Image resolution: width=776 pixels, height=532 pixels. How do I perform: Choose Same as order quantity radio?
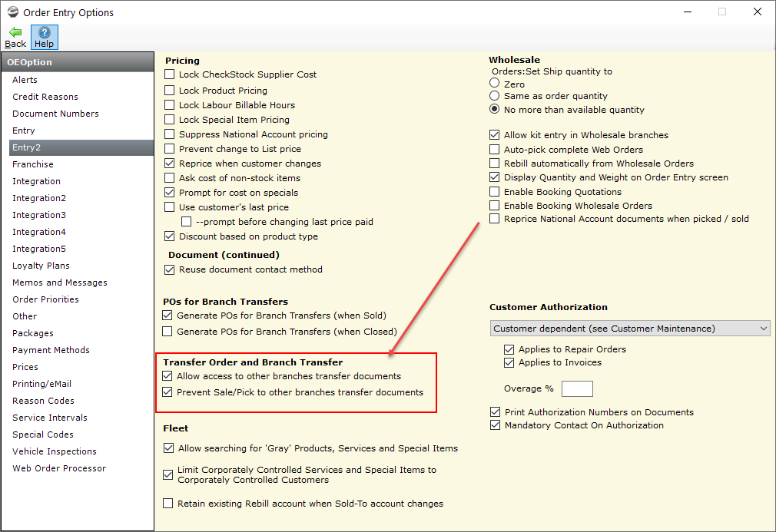click(x=494, y=95)
